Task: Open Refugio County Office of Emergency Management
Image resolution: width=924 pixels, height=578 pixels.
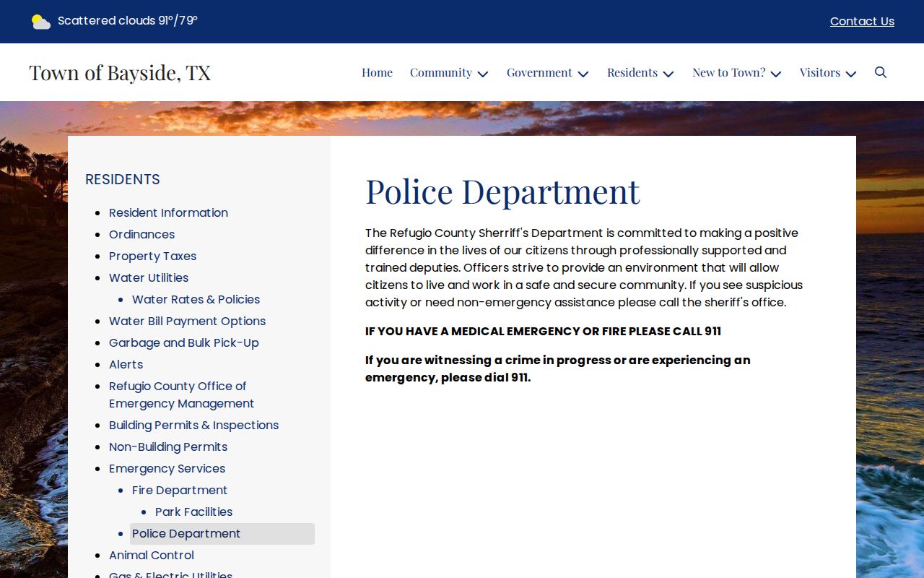Action: [x=181, y=394]
